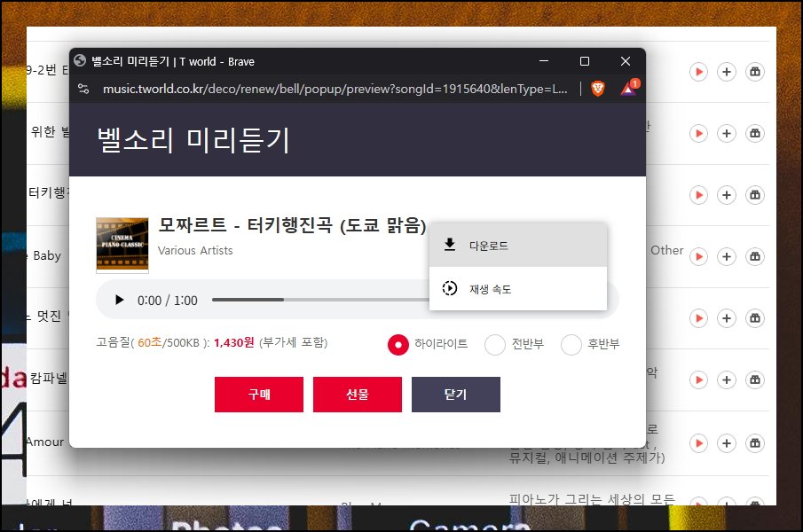Add the Amour row track with plus icon

pyautogui.click(x=726, y=443)
